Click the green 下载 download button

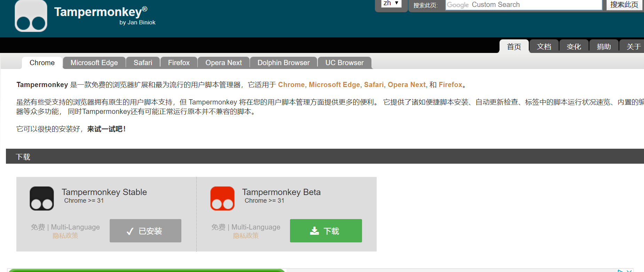click(x=326, y=231)
